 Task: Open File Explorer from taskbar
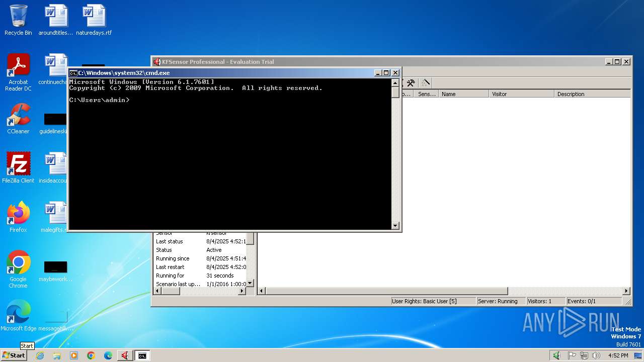57,355
